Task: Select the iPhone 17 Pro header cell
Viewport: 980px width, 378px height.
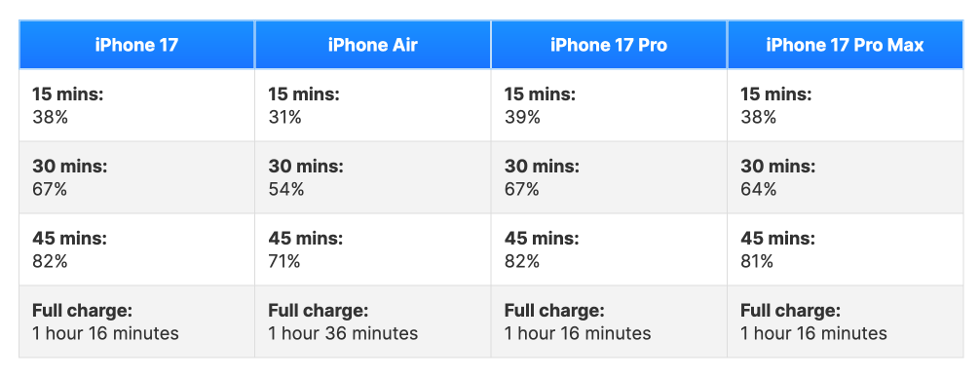Action: [609, 45]
